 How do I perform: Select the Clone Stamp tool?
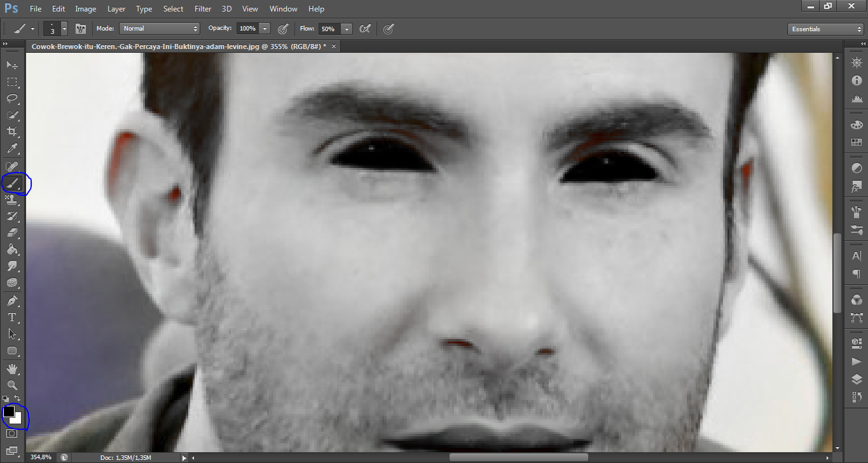click(12, 200)
